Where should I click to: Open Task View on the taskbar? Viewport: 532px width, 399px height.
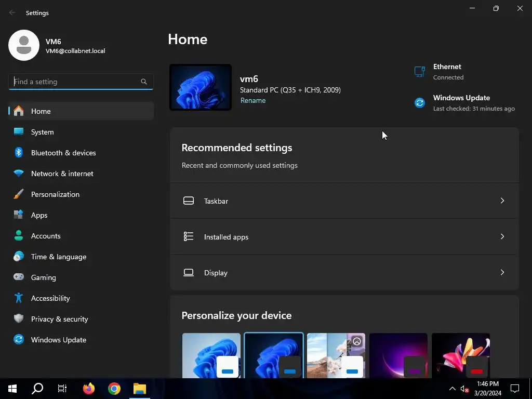click(x=62, y=389)
